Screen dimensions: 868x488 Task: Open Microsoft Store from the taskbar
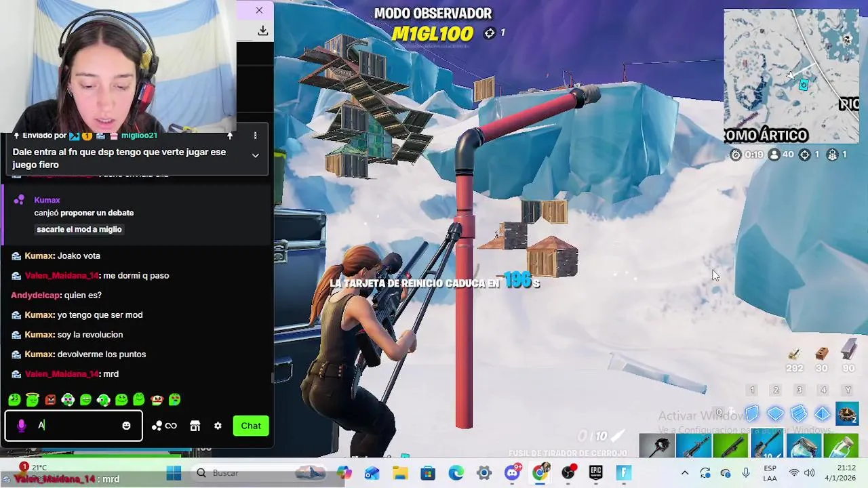coord(428,472)
